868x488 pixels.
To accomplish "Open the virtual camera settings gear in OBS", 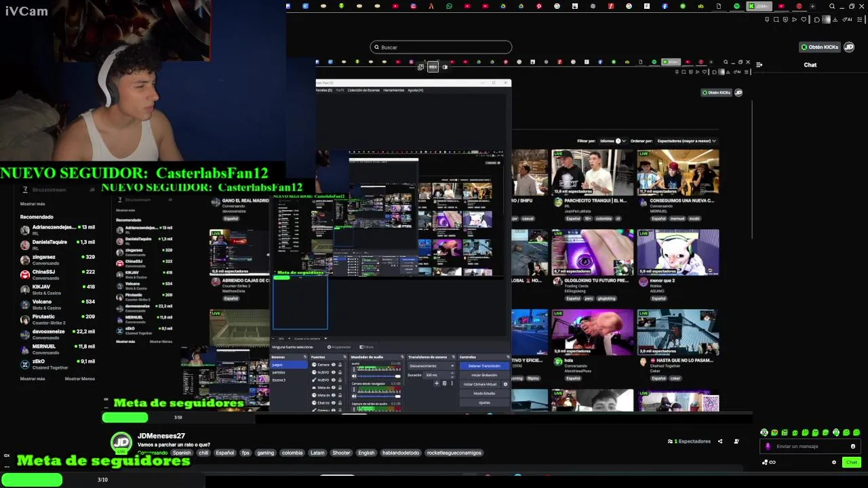I will [x=505, y=384].
